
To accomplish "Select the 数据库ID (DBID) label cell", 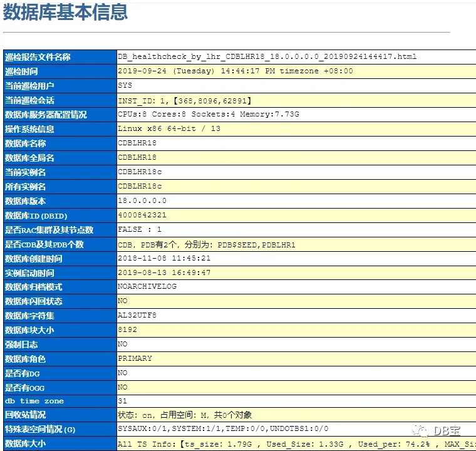I will coord(60,215).
